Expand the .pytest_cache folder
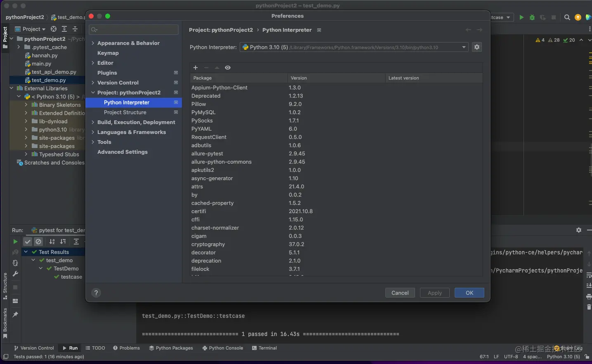 coord(19,47)
